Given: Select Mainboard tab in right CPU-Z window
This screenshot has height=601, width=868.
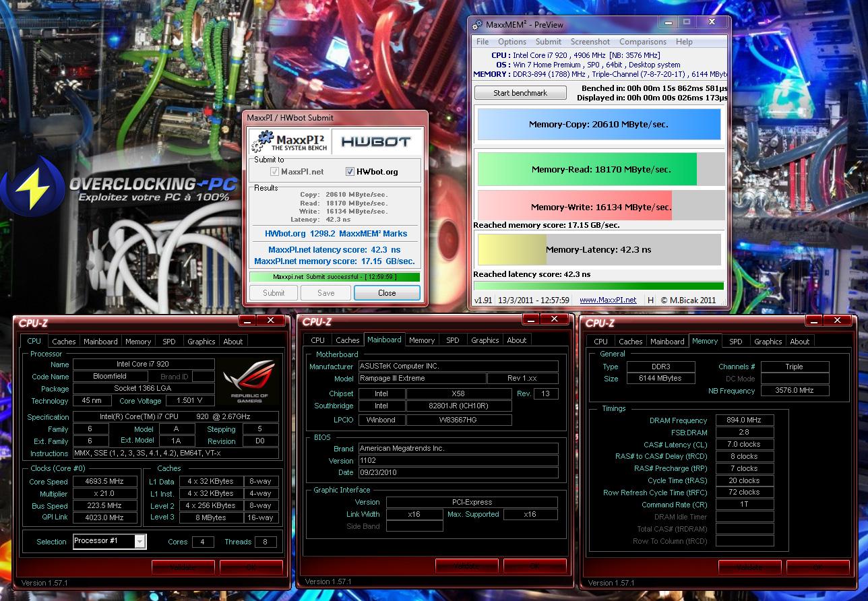Looking at the screenshot, I should click(x=667, y=342).
